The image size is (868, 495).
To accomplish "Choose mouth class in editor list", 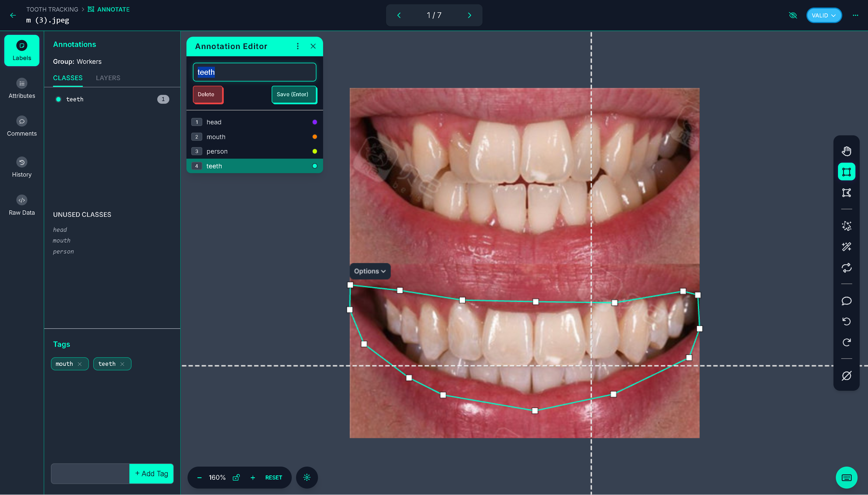I will pos(255,137).
